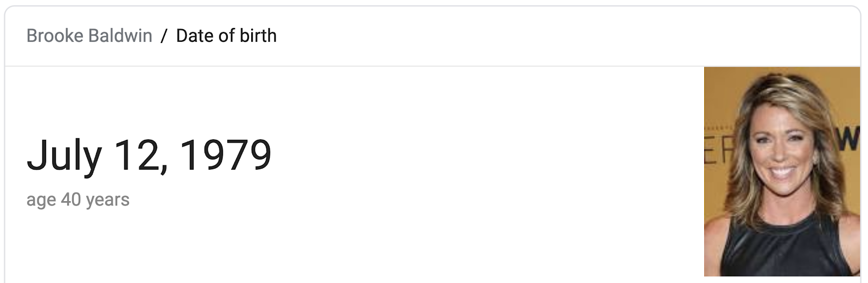Viewport: 868px width, 283px height.
Task: Click the year 1979 in the date
Action: [225, 156]
